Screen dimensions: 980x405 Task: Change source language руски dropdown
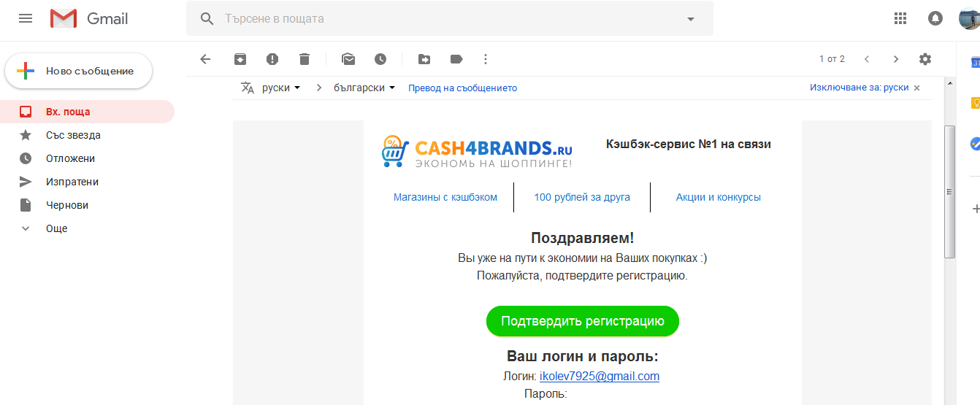coord(281,88)
